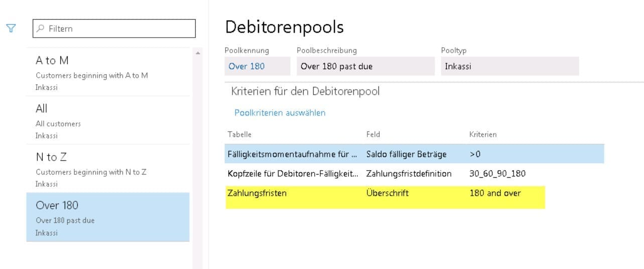The width and height of the screenshot is (644, 269).
Task: Select the 'Over 180' pool in the list
Action: (108, 217)
